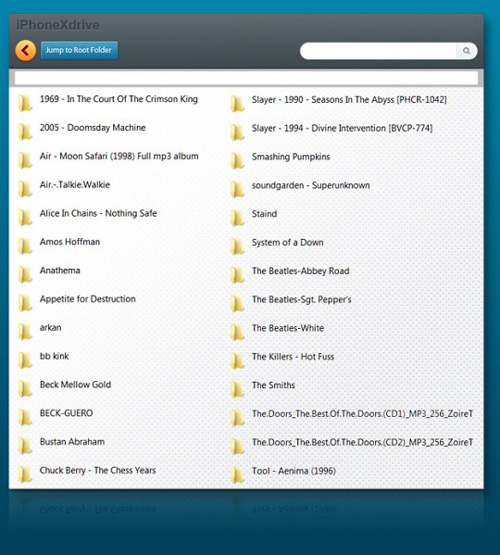Select 'Air - Moon Safari (1998) Full mp3 album' name

[x=119, y=156]
